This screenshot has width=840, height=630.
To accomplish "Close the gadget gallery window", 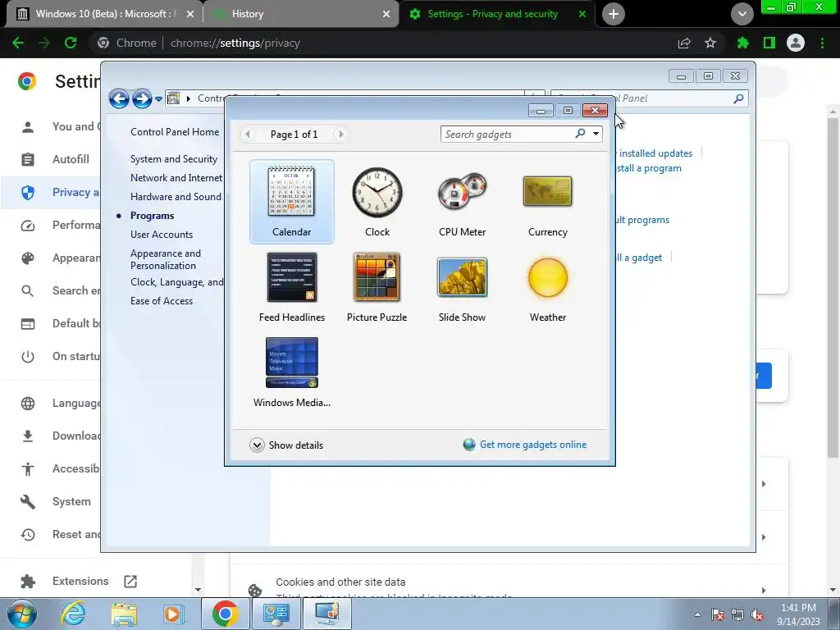I will click(596, 111).
